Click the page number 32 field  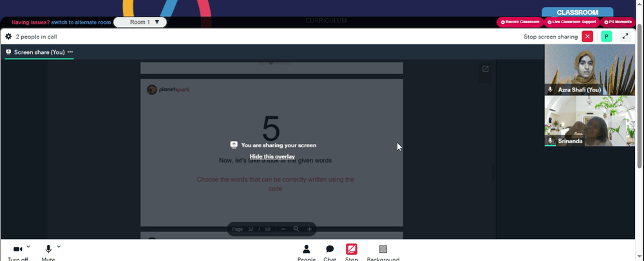(x=251, y=229)
